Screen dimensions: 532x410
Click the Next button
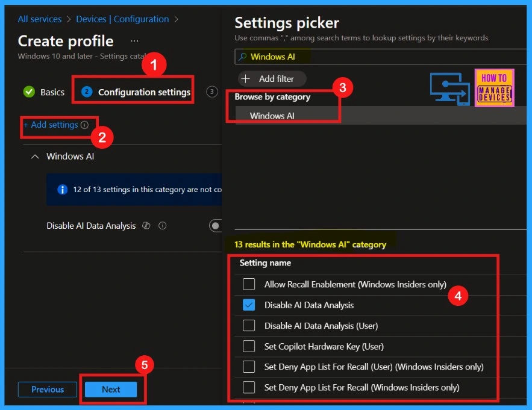tap(111, 390)
